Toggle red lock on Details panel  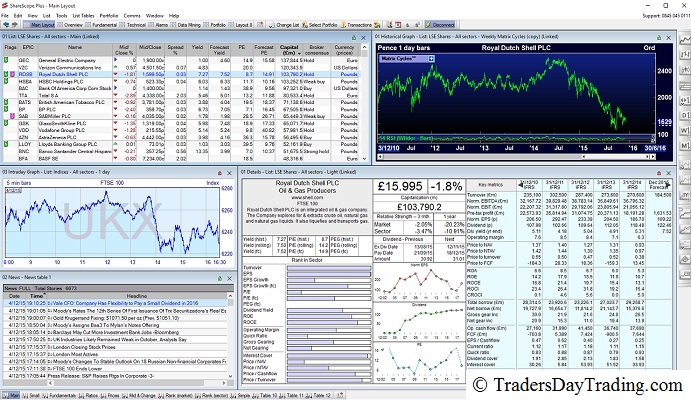pyautogui.click(x=659, y=173)
